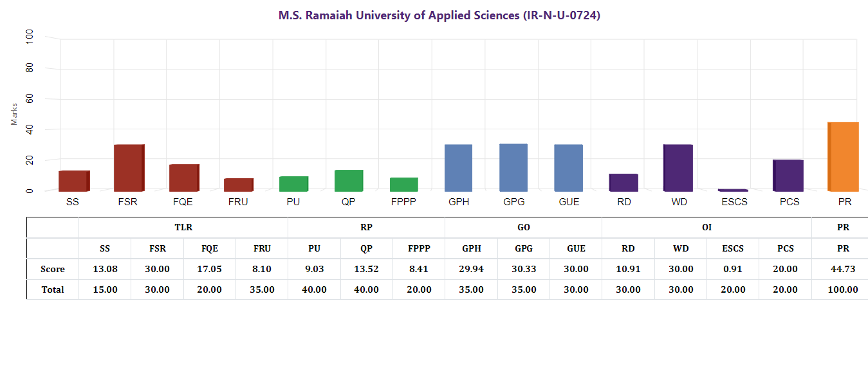868x386 pixels.
Task: Click the FPPP column header in table
Action: [419, 248]
